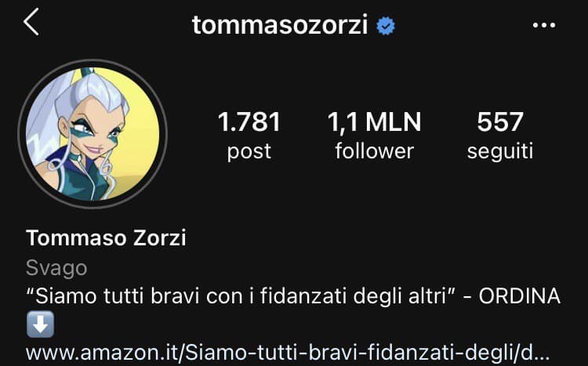The height and width of the screenshot is (366, 588).
Task: Tap the word seguiti under 557
Action: click(x=500, y=152)
